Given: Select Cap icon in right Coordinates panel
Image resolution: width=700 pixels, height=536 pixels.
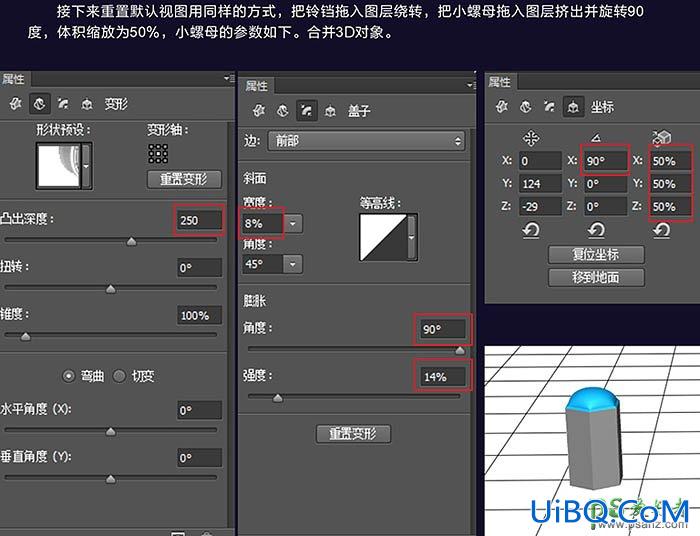Looking at the screenshot, I should pyautogui.click(x=549, y=107).
